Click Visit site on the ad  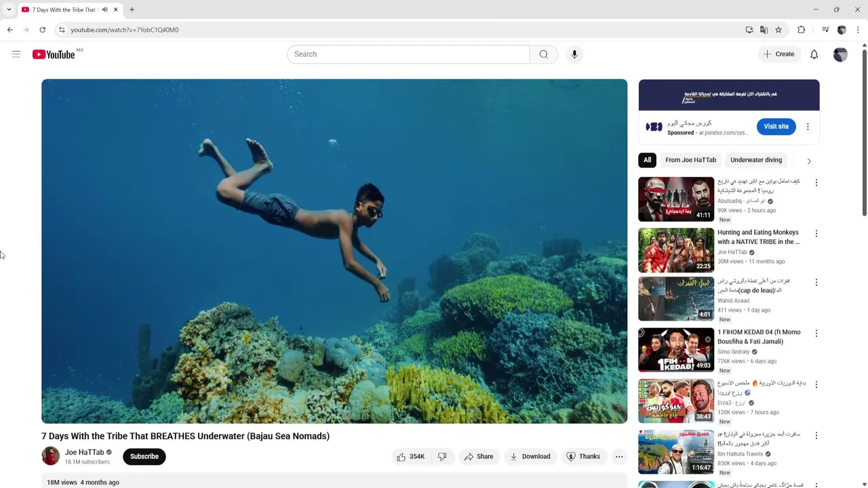coord(776,127)
